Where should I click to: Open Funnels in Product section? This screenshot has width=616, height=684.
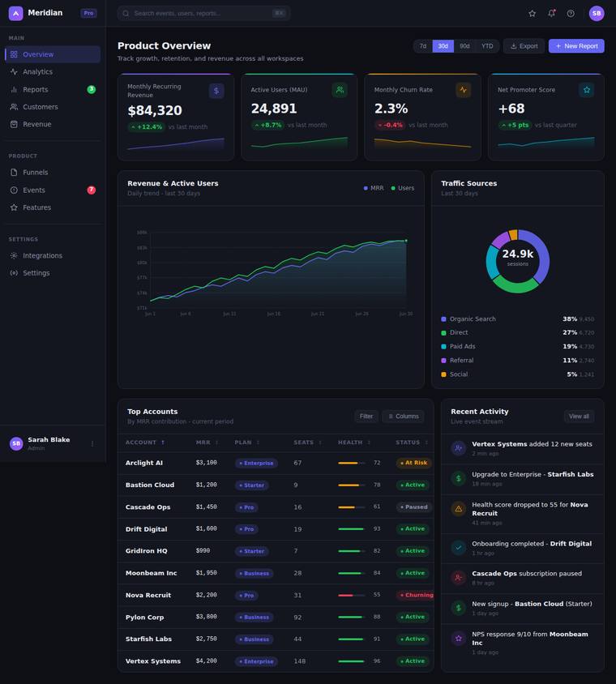click(x=53, y=173)
